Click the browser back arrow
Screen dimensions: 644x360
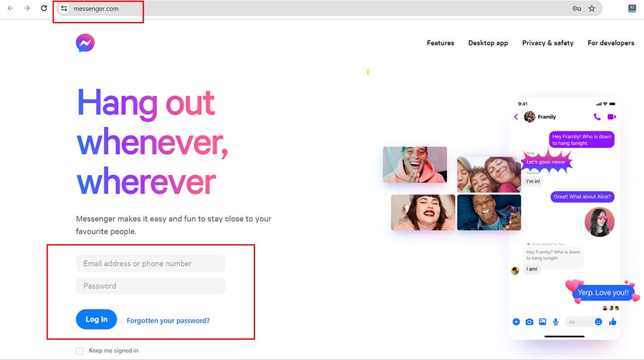(10, 8)
